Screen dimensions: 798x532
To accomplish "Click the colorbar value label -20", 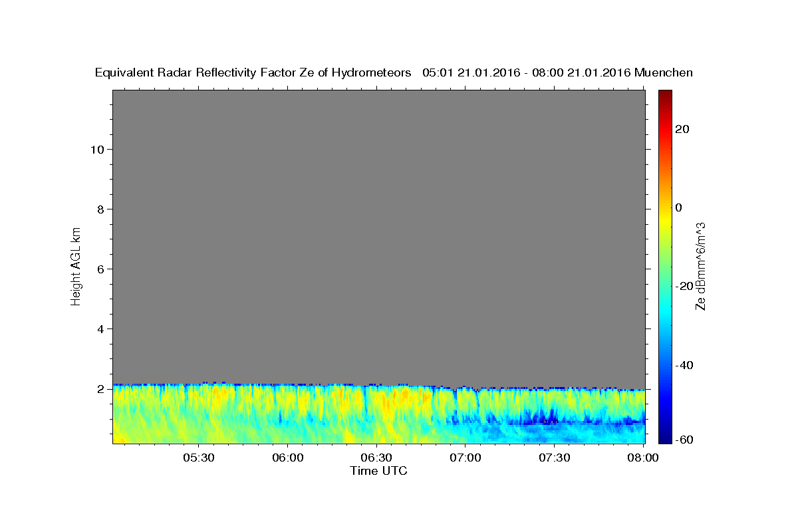I will 685,287.
